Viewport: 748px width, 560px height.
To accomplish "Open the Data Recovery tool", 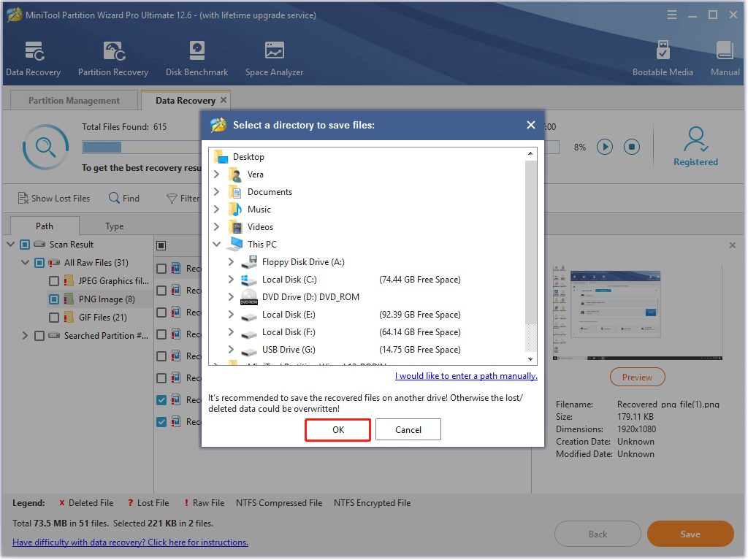I will [34, 58].
